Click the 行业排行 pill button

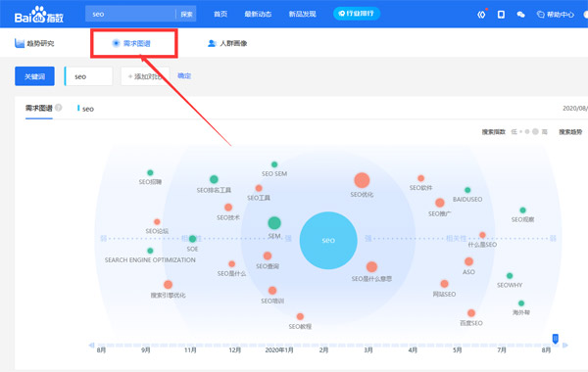coord(357,14)
